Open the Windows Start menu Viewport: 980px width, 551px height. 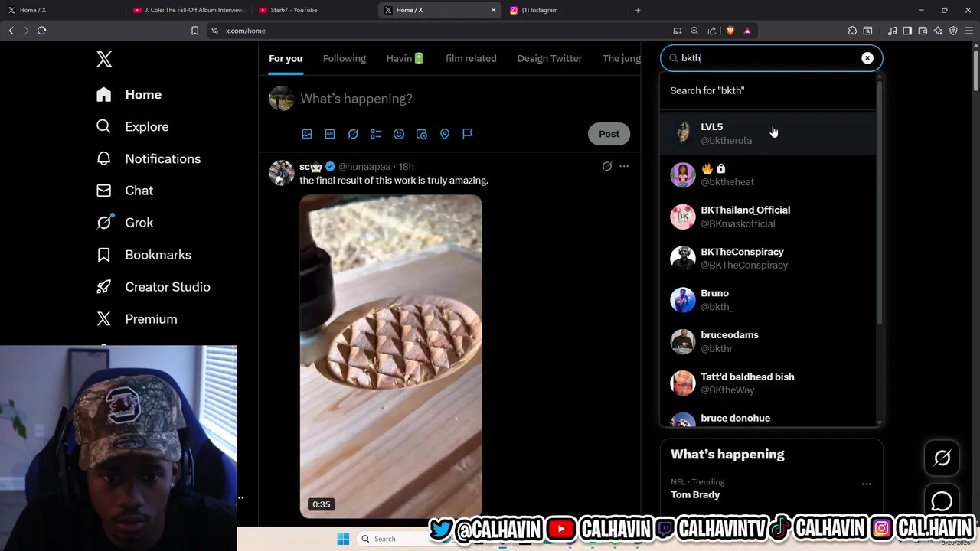point(342,539)
